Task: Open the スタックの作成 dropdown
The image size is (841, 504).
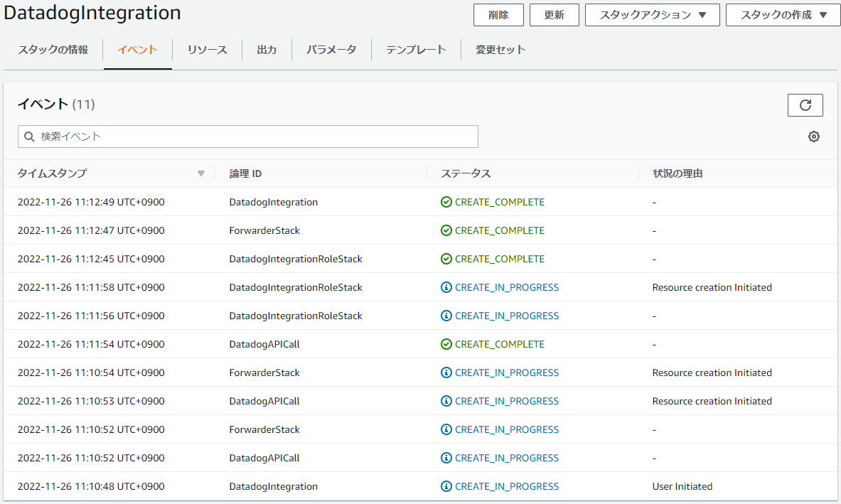Action: 783,15
